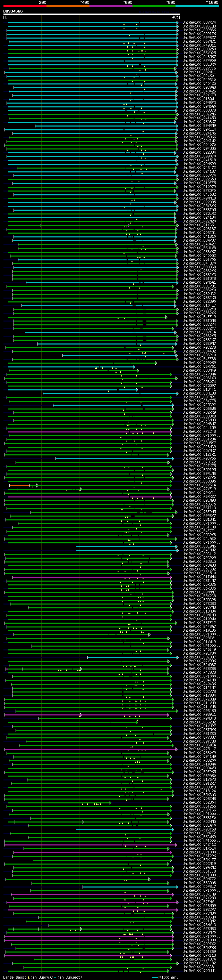Select the UniRef100_Q9SWA8 label
This screenshot has height=980, width=222.
pos(199,88)
